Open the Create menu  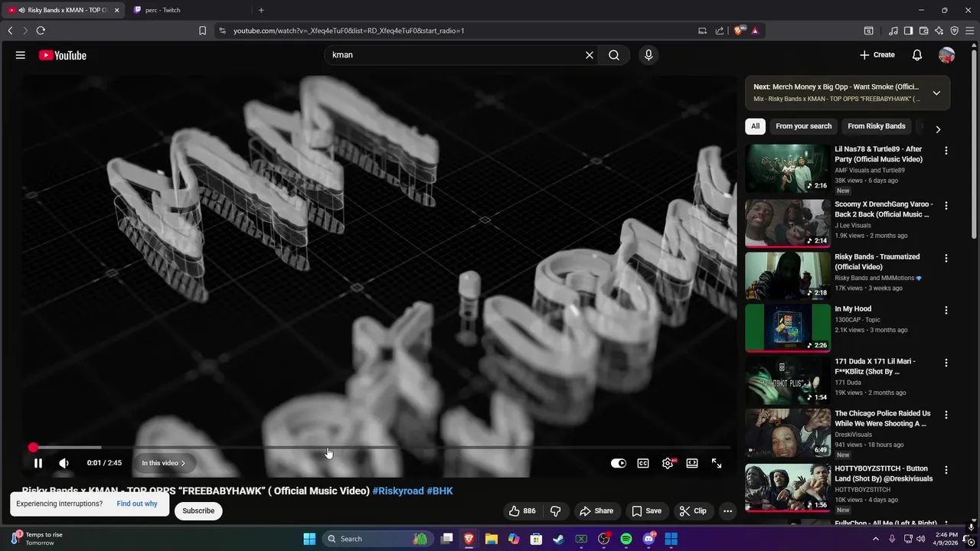tap(877, 55)
